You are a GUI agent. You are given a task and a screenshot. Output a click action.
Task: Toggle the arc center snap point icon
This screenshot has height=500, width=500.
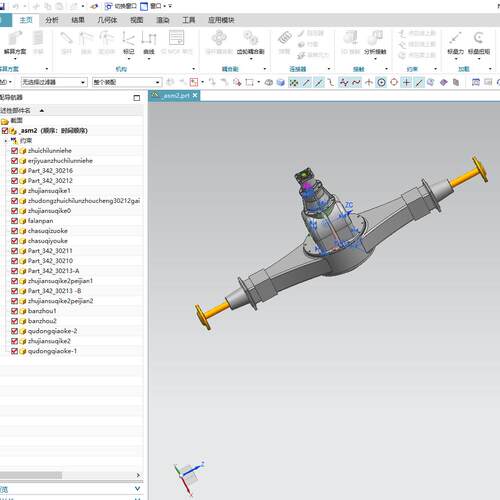click(381, 82)
